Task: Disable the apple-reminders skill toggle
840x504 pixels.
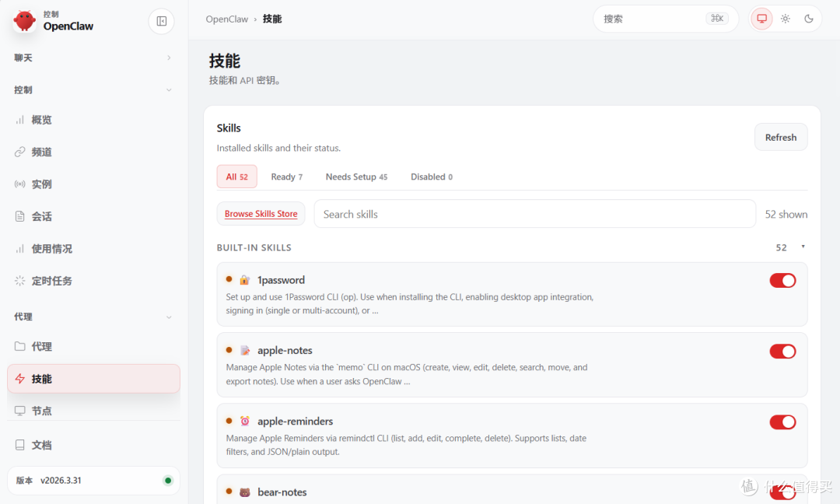Action: pyautogui.click(x=782, y=422)
